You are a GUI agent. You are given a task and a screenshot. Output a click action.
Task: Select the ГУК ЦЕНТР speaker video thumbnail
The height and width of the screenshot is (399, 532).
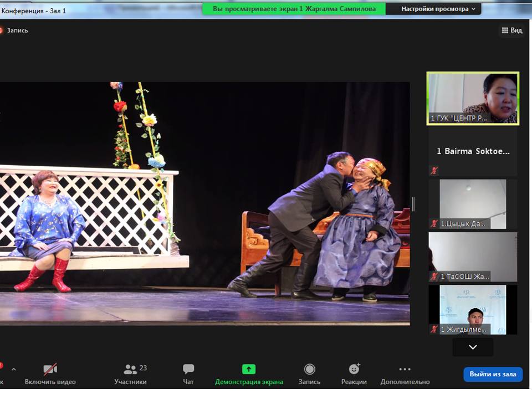coord(473,99)
